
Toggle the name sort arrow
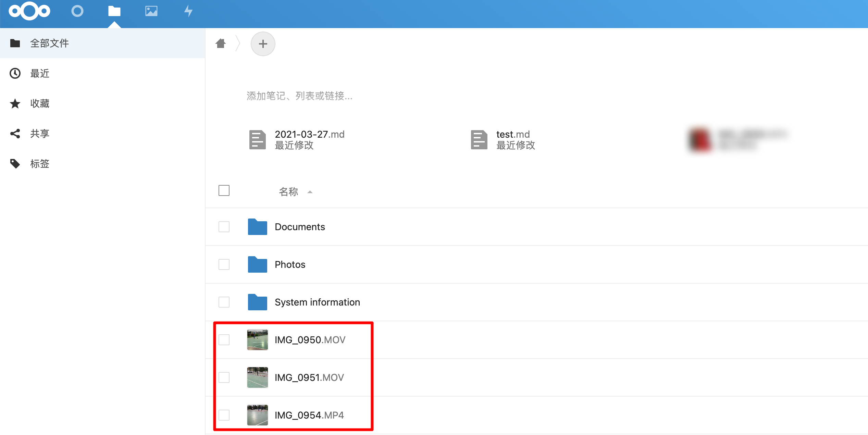(x=310, y=192)
